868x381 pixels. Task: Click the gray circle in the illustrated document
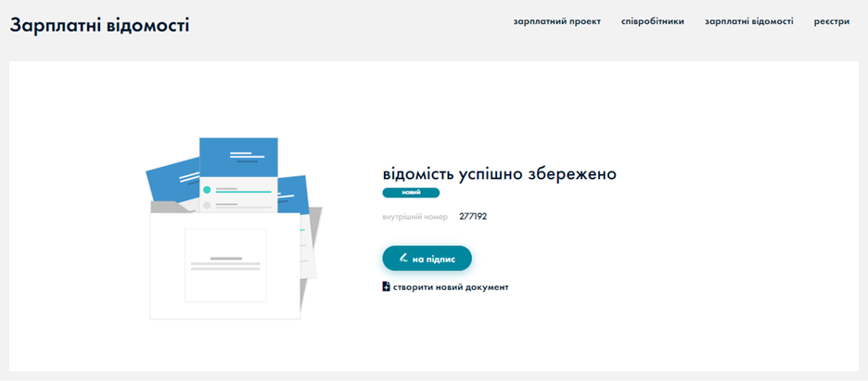coord(207,205)
